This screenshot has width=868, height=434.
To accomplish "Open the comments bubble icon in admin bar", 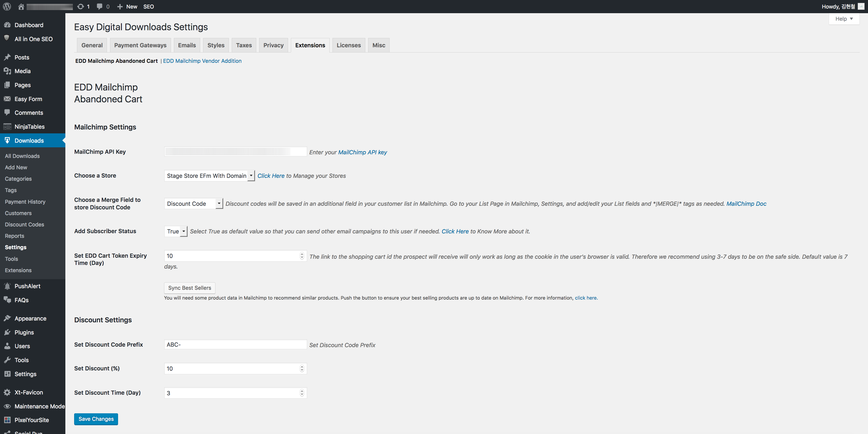I will 99,6.
